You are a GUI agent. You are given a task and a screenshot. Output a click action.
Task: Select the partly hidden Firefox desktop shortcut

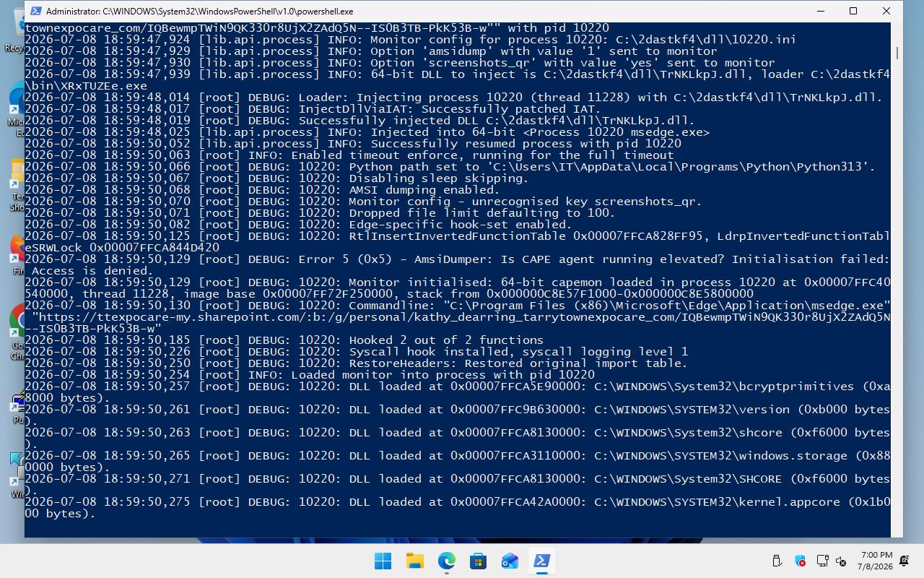pyautogui.click(x=17, y=254)
